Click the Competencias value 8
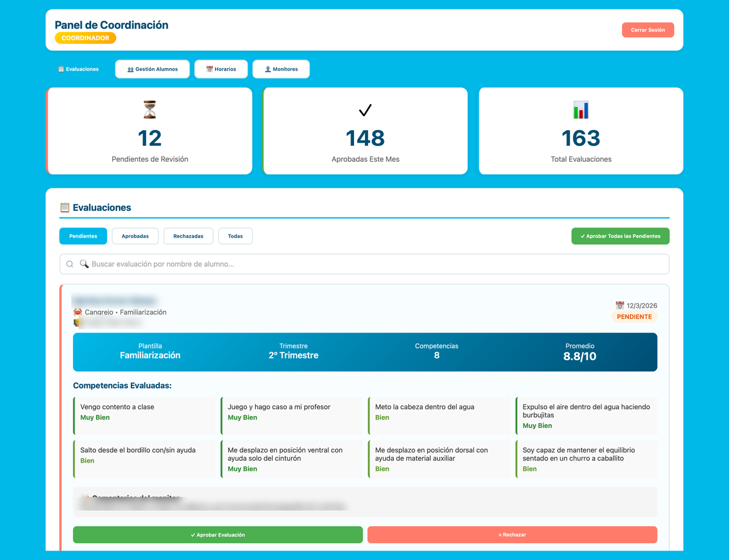Screen dimensions: 729x560 [x=436, y=355]
